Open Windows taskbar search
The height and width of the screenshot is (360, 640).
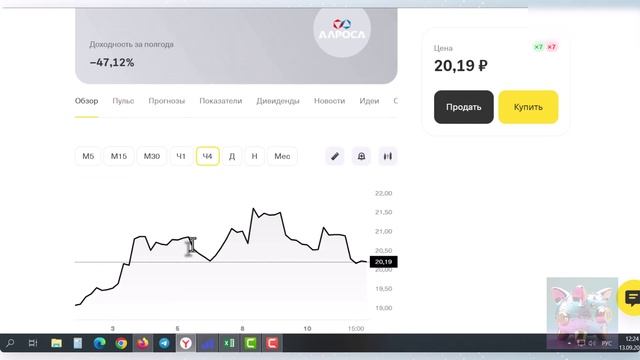tap(10, 343)
